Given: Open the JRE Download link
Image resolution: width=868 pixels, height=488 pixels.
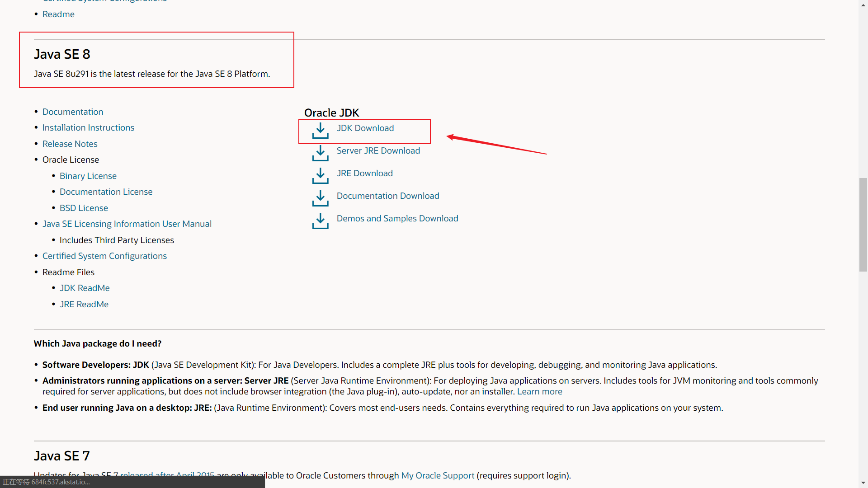Looking at the screenshot, I should click(x=365, y=174).
